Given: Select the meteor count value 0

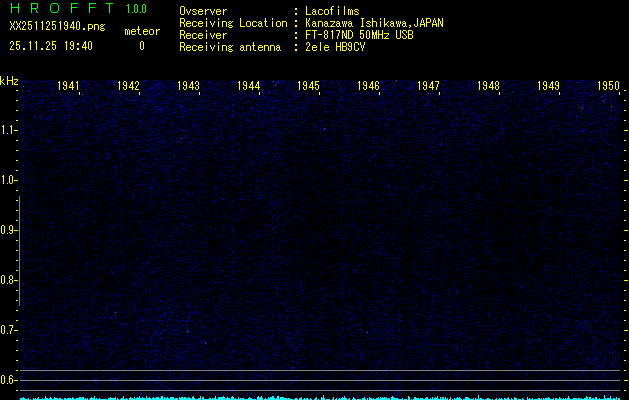Looking at the screenshot, I should click(141, 46).
